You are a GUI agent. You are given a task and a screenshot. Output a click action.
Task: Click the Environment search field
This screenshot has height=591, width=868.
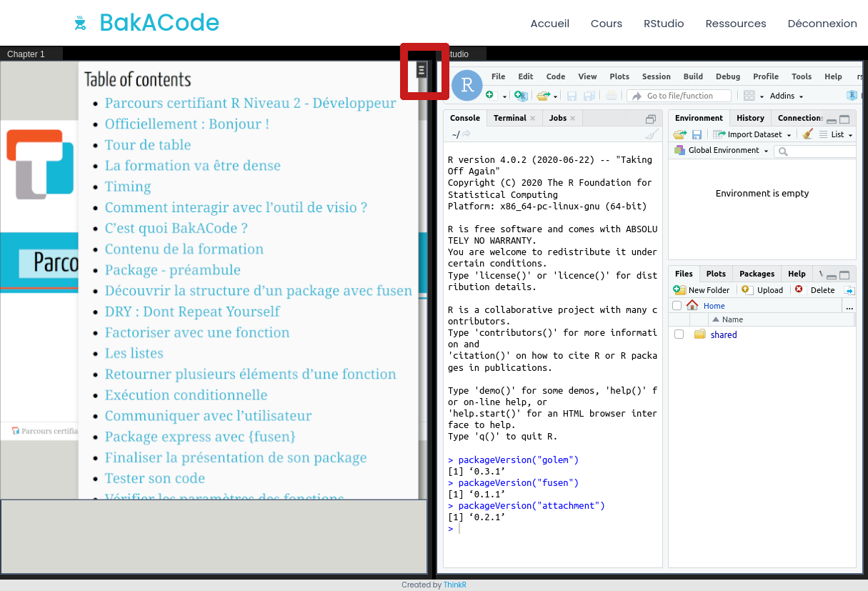(x=816, y=151)
